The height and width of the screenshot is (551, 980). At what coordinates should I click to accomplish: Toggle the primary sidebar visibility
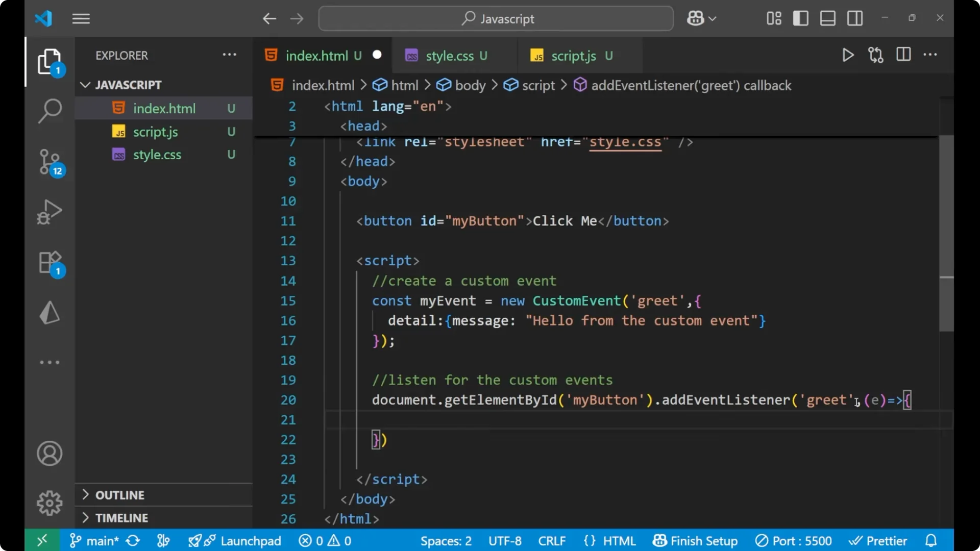coord(800,18)
